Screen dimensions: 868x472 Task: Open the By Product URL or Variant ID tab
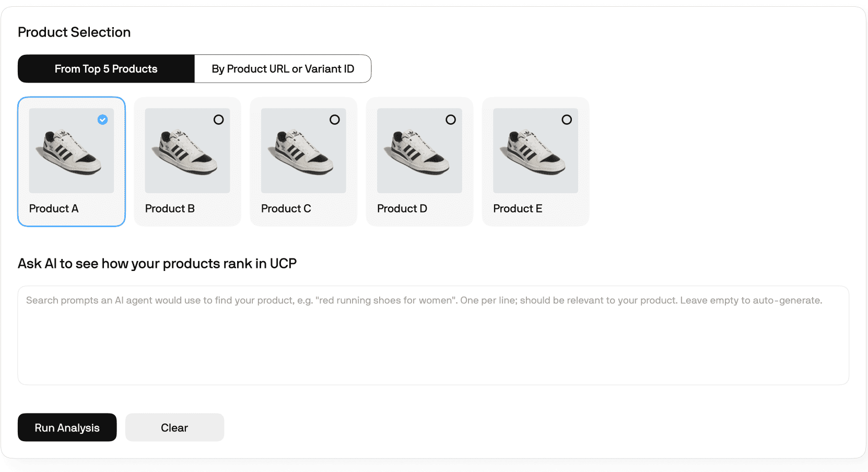coord(283,69)
